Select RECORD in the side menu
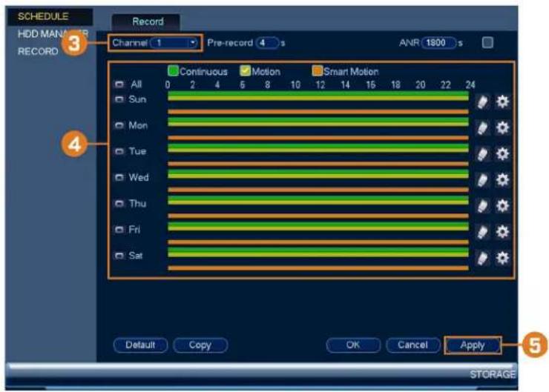The height and width of the screenshot is (392, 549). (38, 51)
